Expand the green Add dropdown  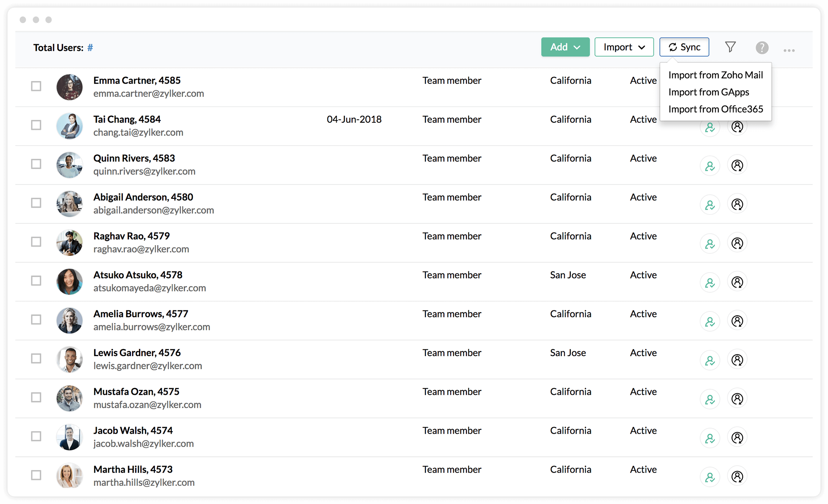565,47
